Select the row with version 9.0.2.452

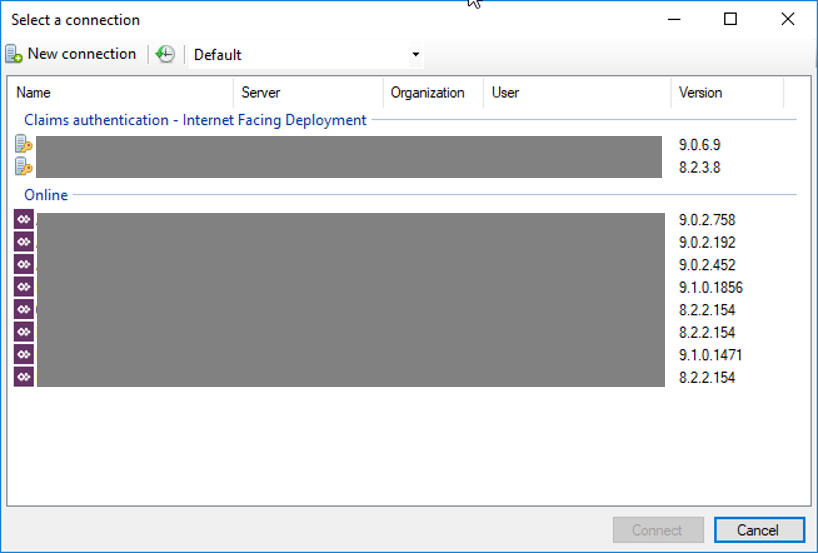click(x=707, y=265)
